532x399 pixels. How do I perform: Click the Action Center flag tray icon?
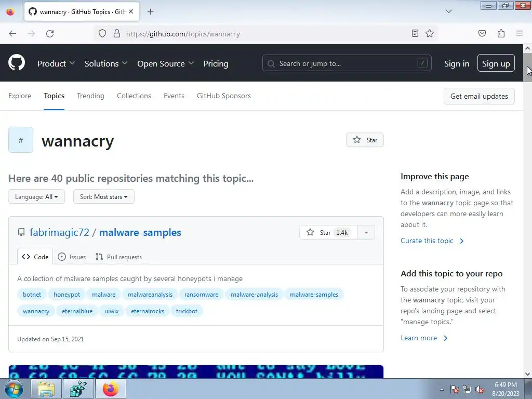[454, 389]
